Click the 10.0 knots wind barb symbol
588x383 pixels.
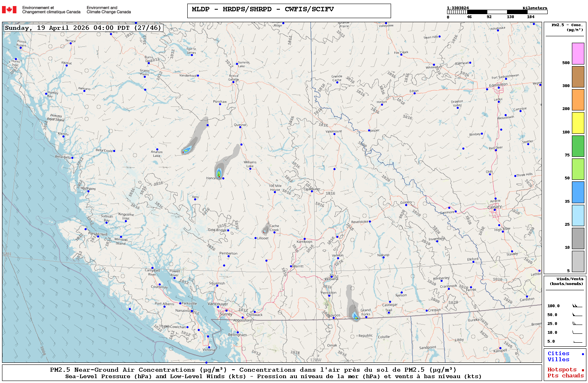(x=577, y=333)
